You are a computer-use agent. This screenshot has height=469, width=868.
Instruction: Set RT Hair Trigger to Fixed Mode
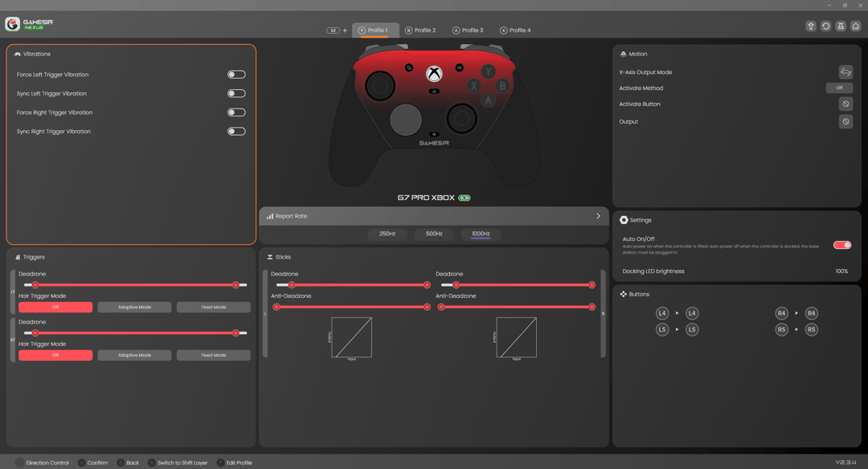click(x=213, y=355)
